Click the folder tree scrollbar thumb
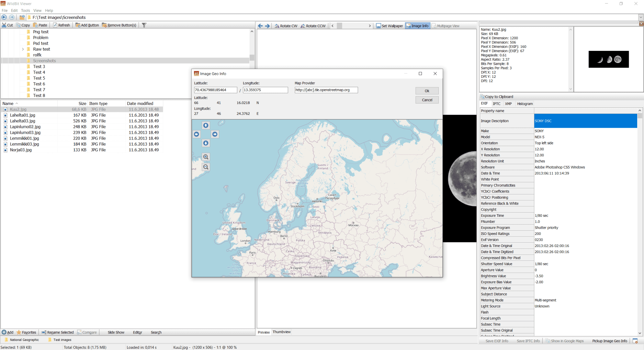The width and height of the screenshot is (644, 350). 252,57
